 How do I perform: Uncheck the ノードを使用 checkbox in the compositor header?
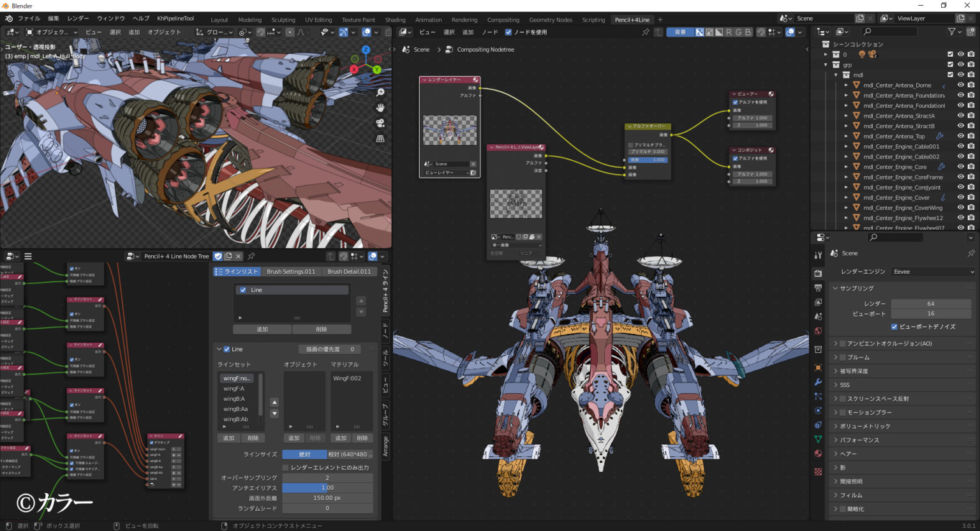(508, 32)
